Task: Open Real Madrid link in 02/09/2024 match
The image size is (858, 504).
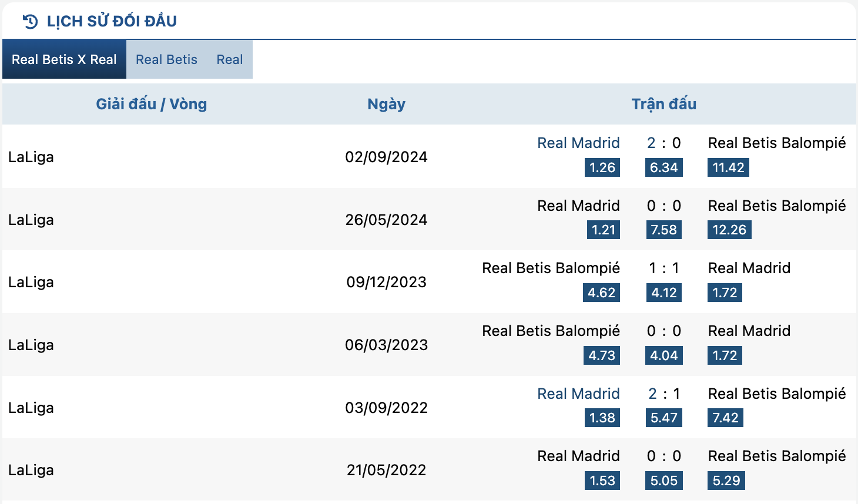Action: click(578, 143)
